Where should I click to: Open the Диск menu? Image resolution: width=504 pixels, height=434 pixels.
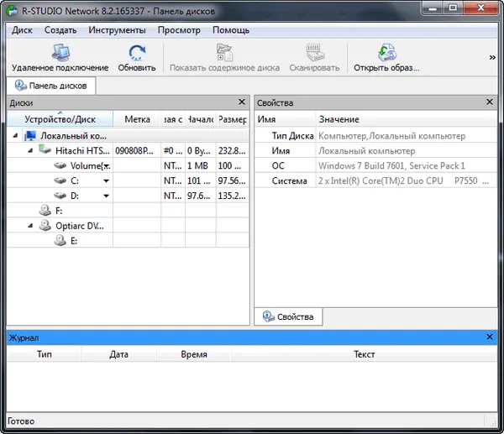[x=22, y=30]
